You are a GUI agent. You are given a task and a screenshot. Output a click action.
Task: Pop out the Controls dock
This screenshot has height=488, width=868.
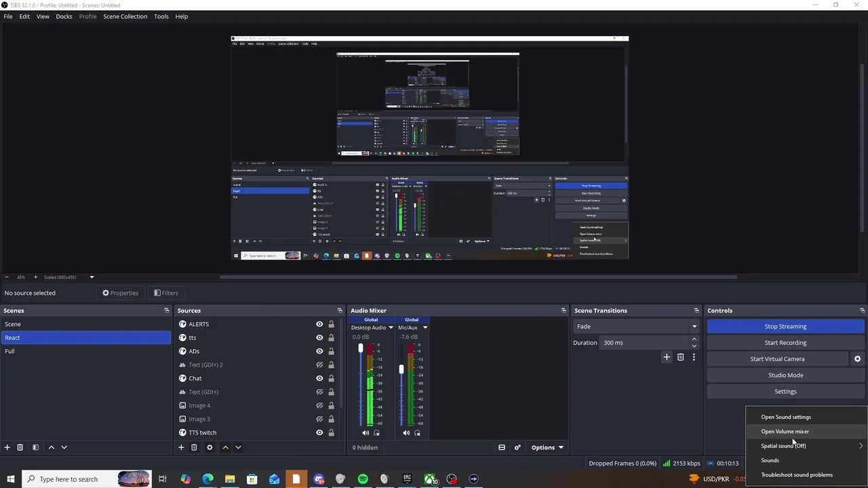pyautogui.click(x=863, y=310)
